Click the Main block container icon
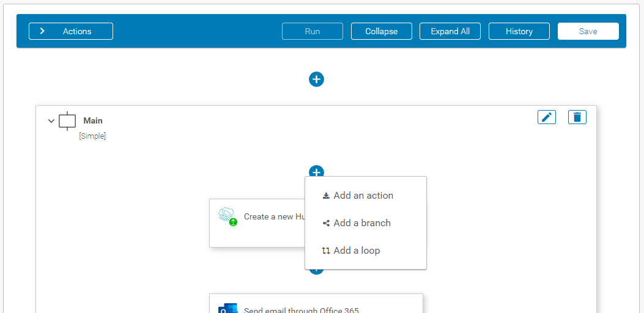Viewport: 644px width, 313px height. pos(67,121)
